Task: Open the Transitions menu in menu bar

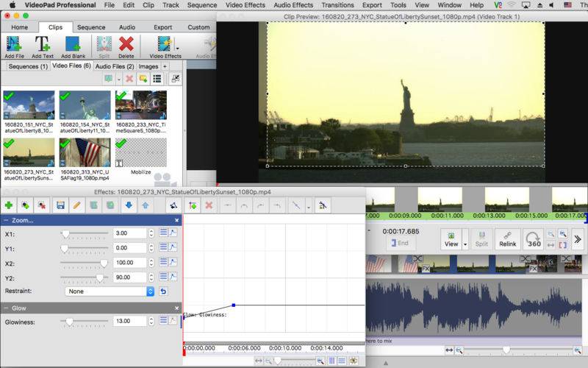Action: coord(337,5)
